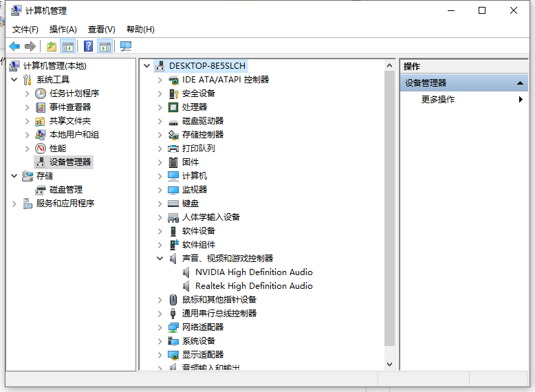The image size is (535, 392).
Task: Click the scan for hardware changes monitor icon
Action: 126,46
